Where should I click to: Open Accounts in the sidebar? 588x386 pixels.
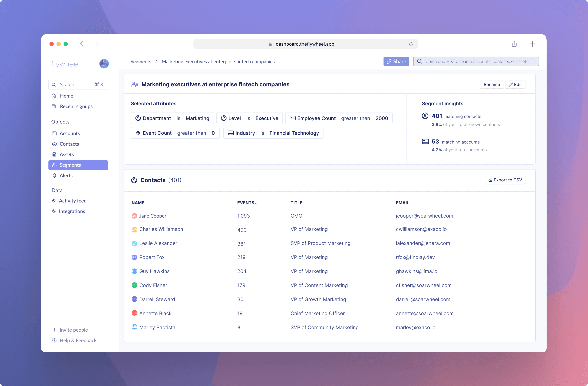coord(70,133)
